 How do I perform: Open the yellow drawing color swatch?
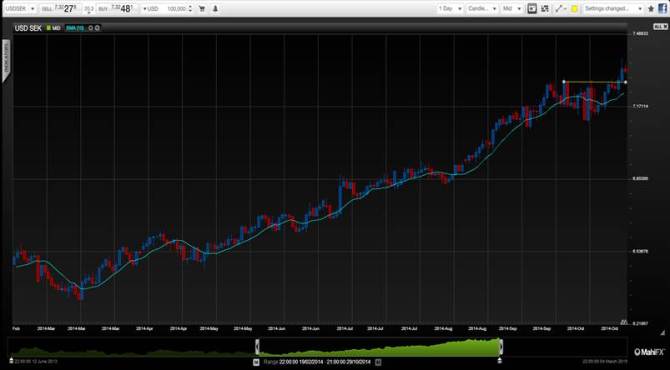pos(574,9)
